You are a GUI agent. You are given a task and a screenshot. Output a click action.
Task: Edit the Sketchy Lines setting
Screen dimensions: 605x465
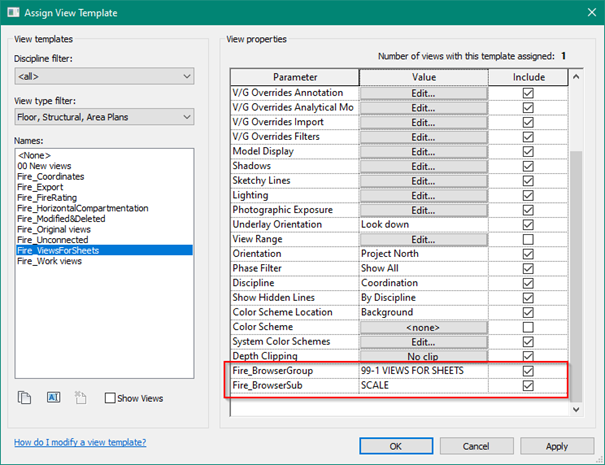[x=423, y=181]
